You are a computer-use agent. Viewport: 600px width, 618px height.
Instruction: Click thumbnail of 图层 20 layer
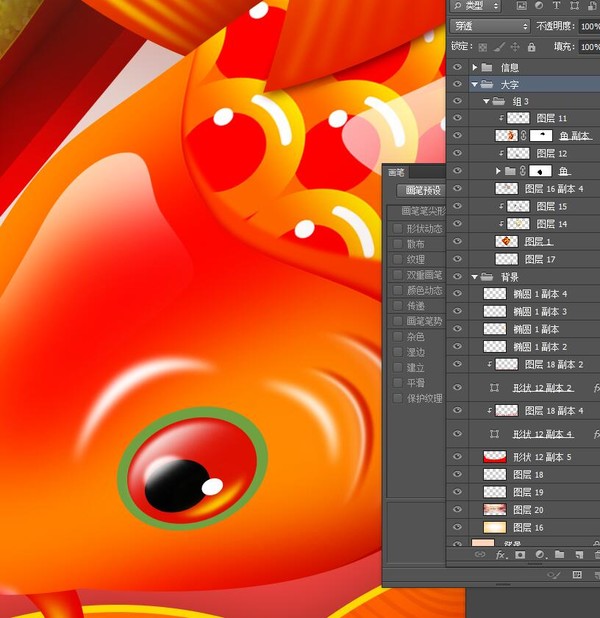(x=495, y=509)
